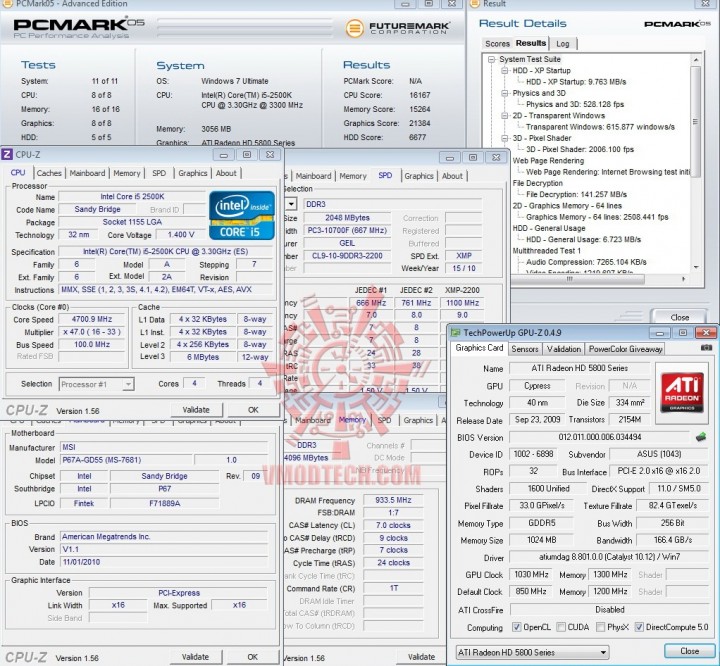Click OK in the CPU-Z CPU window
This screenshot has height=666, width=720.
253,410
